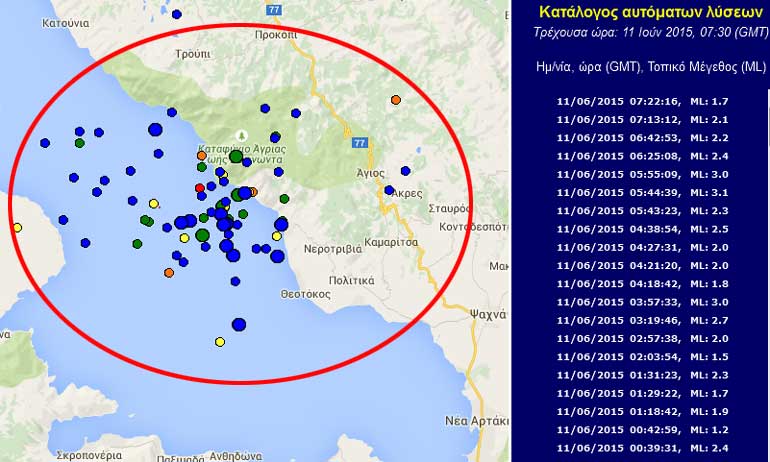Click the route 77 shield above Άγιος
This screenshot has height=462, width=770.
pyautogui.click(x=357, y=143)
